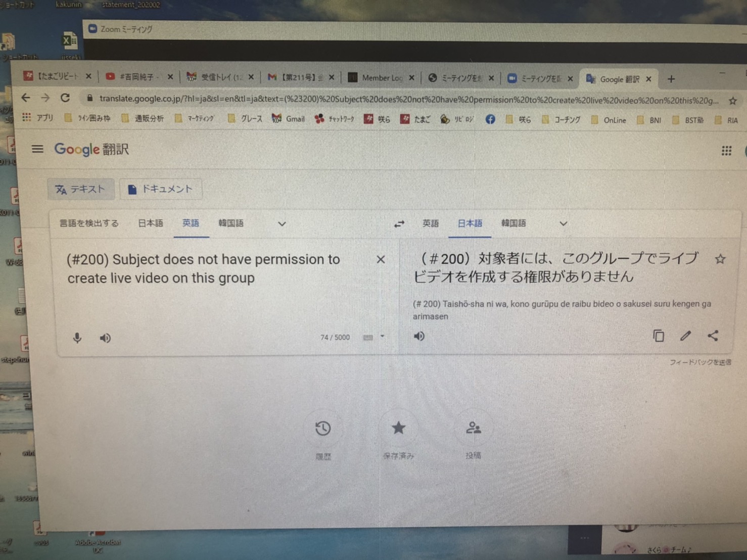Open the Gmail bookmark
747x560 pixels.
coord(288,119)
